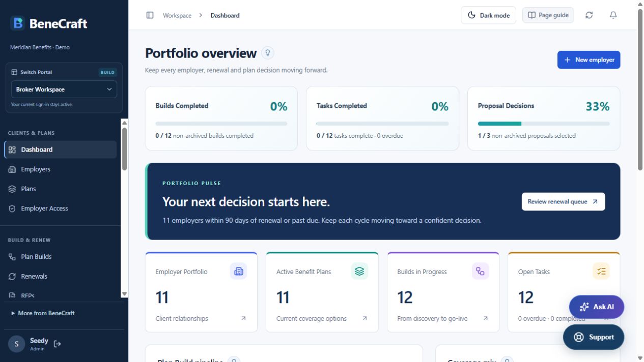Click the New employer button
Viewport: 644px width, 362px height.
[589, 59]
